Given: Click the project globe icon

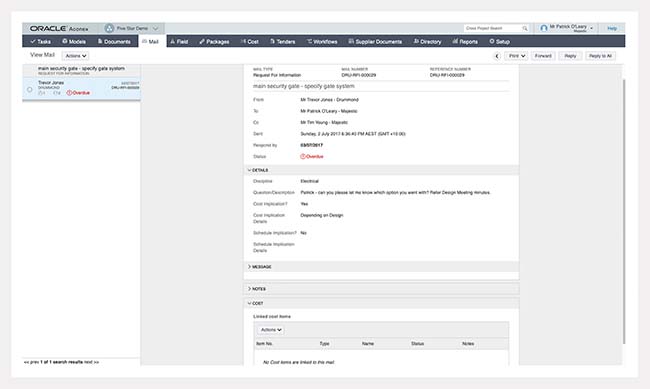Looking at the screenshot, I should coord(109,28).
